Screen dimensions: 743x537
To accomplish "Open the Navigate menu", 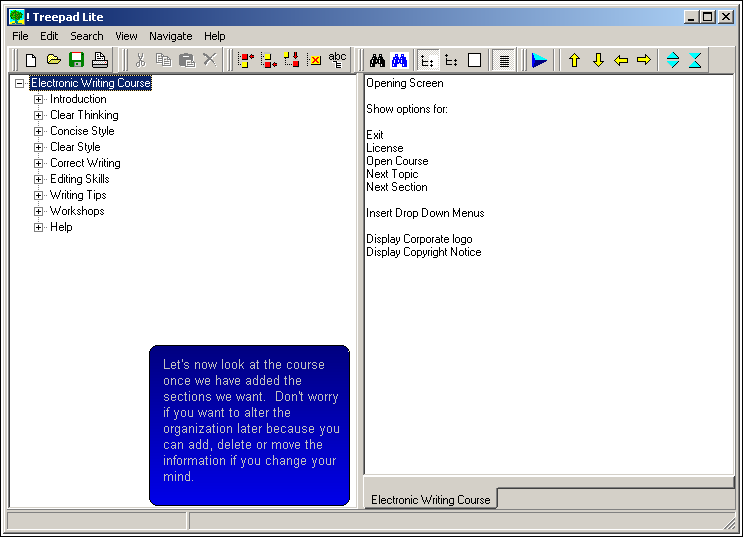I will (x=170, y=36).
